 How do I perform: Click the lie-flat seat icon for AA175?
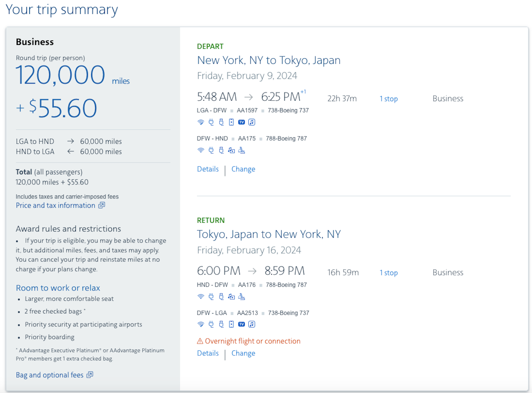click(242, 150)
